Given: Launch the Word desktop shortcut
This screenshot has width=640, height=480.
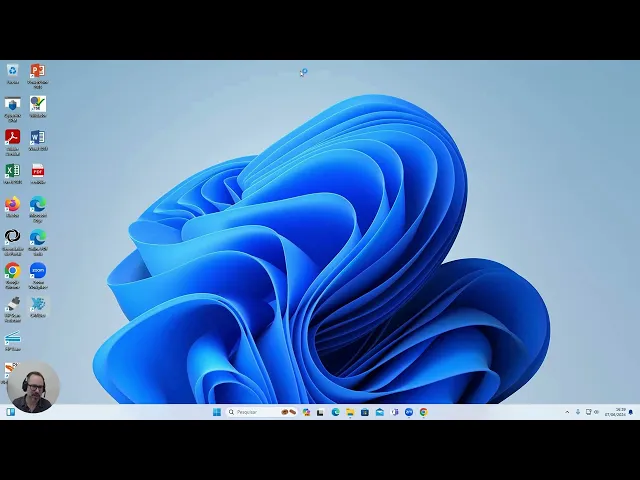Looking at the screenshot, I should click(x=38, y=138).
